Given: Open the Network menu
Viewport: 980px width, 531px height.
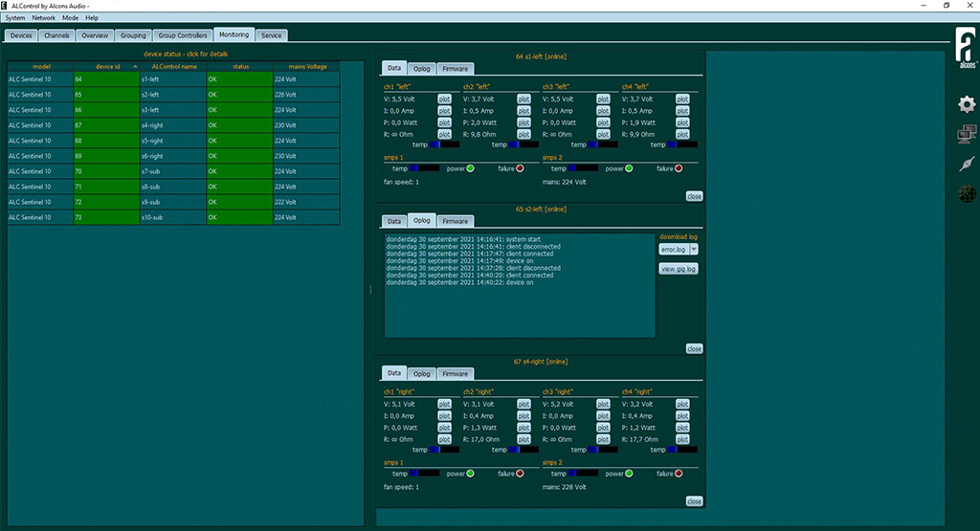Looking at the screenshot, I should (x=44, y=17).
